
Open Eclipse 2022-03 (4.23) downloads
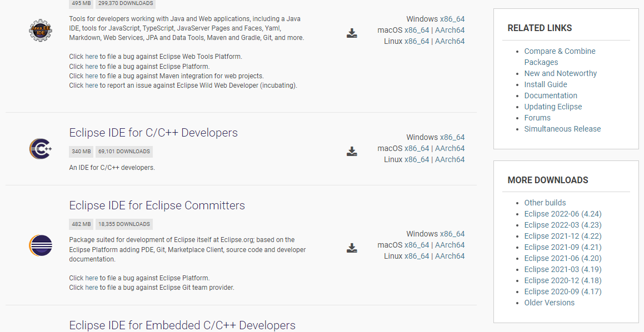coord(563,224)
